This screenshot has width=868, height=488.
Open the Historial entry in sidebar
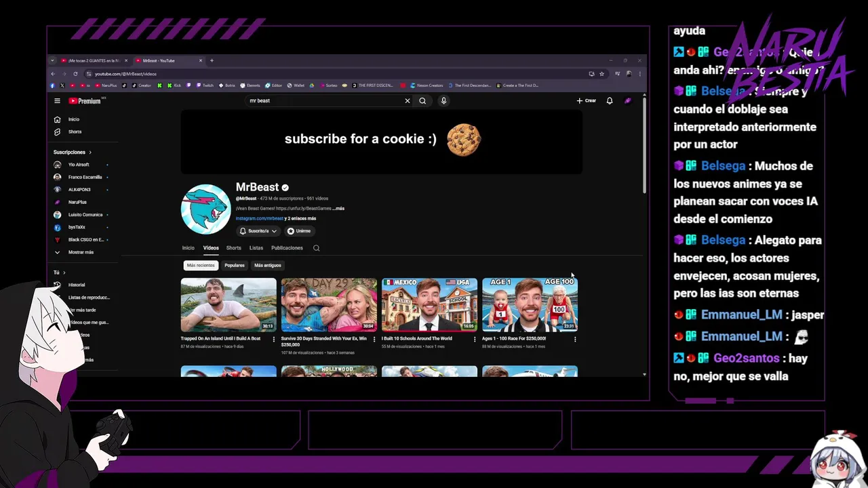coord(77,285)
